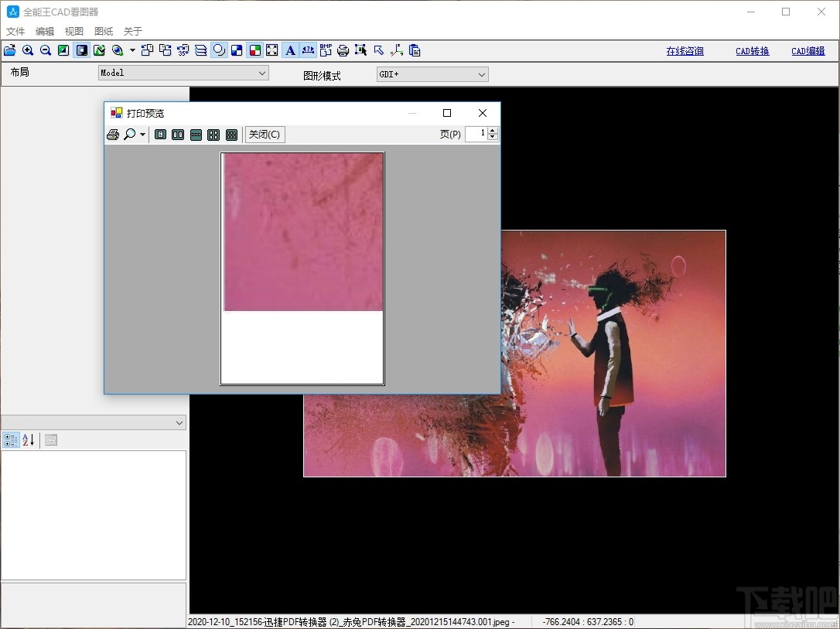840x629 pixels.
Task: Click the printer icon in main toolbar
Action: click(x=343, y=50)
